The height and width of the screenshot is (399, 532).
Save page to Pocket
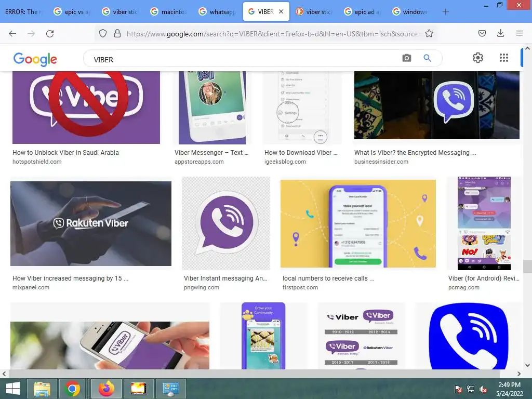click(x=482, y=33)
